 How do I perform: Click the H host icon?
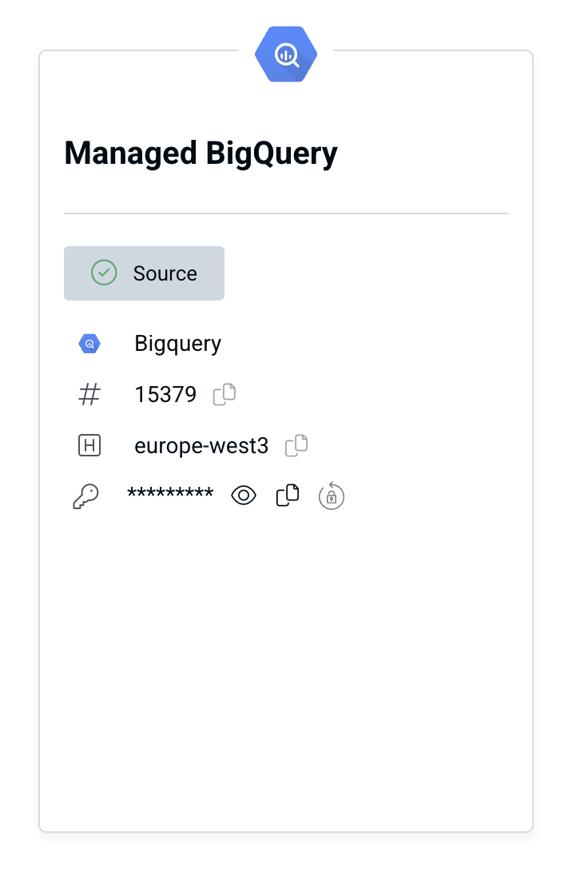[x=89, y=445]
